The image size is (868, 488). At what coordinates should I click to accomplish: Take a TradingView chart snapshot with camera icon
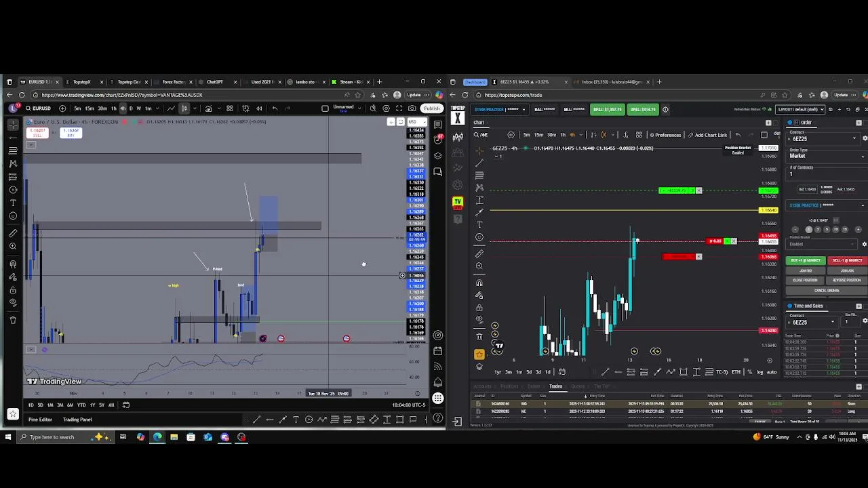click(x=412, y=108)
